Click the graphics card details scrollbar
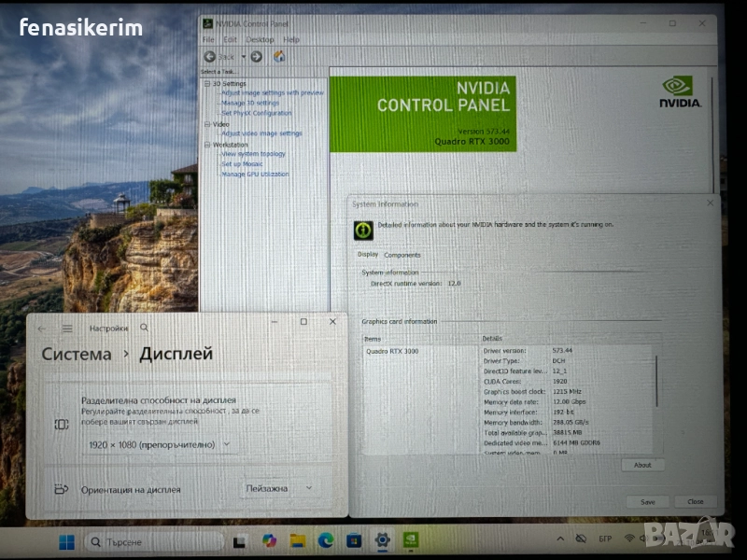This screenshot has width=747, height=560. click(655, 383)
